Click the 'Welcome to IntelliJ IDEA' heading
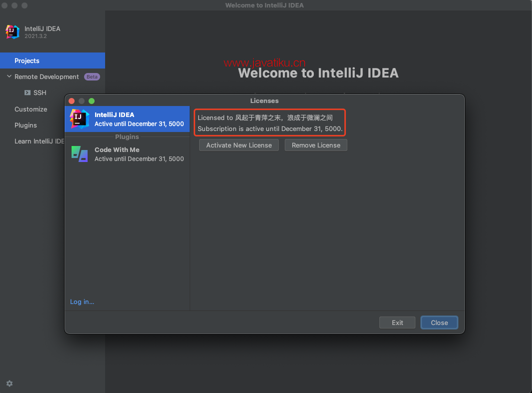The width and height of the screenshot is (532, 393). [318, 73]
